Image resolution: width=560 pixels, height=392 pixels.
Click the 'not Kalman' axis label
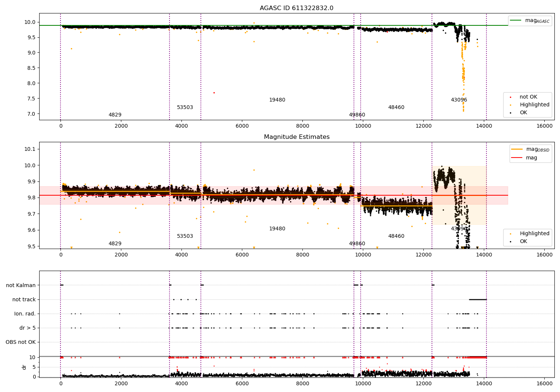21,286
